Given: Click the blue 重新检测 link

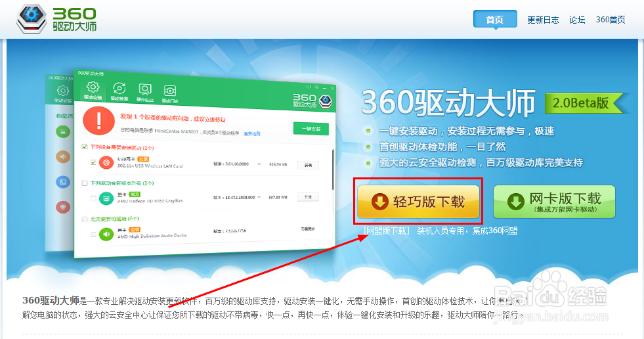Looking at the screenshot, I should point(252,133).
